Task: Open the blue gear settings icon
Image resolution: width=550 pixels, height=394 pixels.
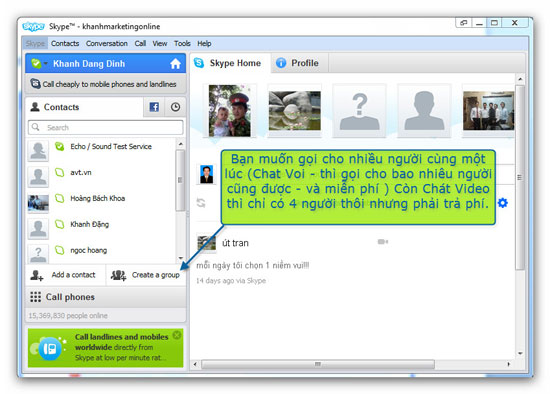Action: click(503, 203)
